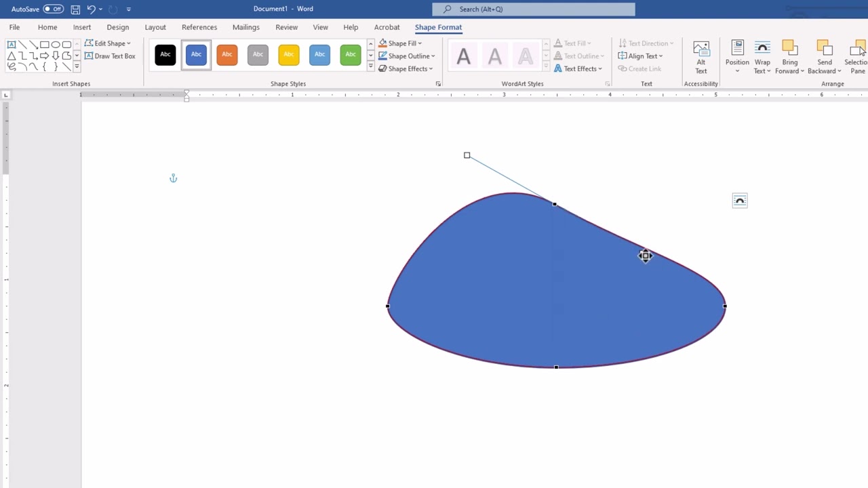The image size is (868, 488).
Task: Open the File menu
Action: click(x=14, y=27)
